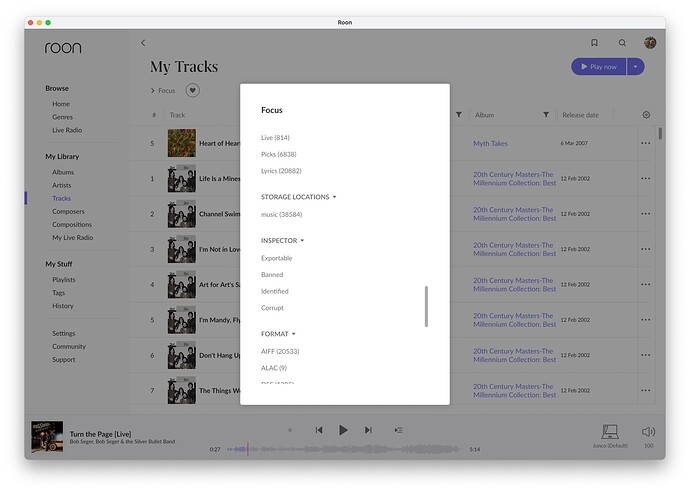Image resolution: width=690 pixels, height=492 pixels.
Task: Open Settings in the sidebar
Action: coord(64,333)
